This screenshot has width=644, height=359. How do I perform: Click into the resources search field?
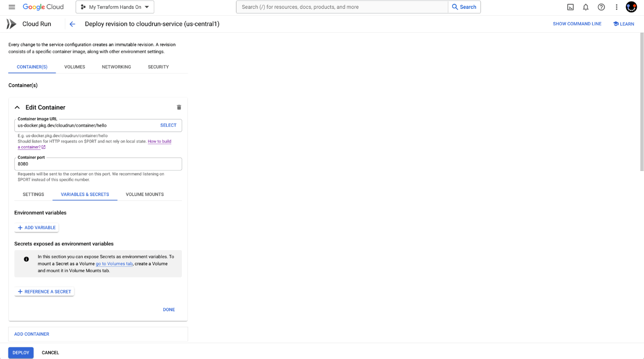coord(342,7)
